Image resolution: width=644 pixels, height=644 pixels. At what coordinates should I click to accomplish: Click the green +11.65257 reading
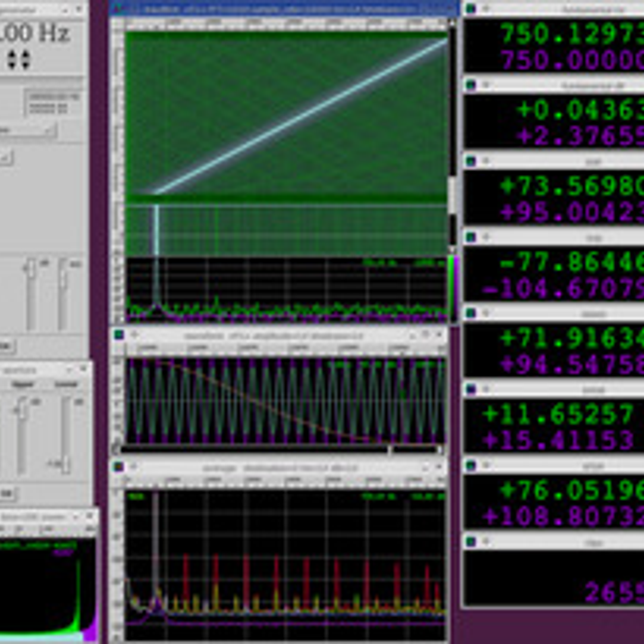pyautogui.click(x=558, y=415)
